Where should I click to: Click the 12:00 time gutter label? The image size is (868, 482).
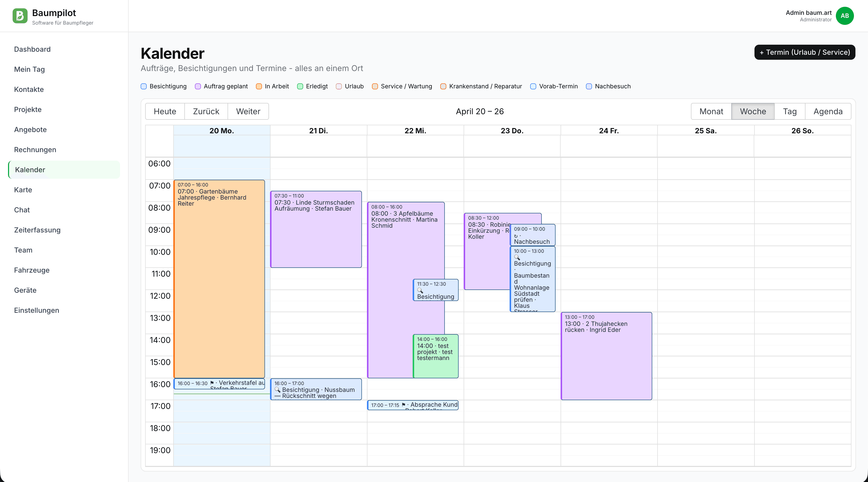(x=160, y=296)
